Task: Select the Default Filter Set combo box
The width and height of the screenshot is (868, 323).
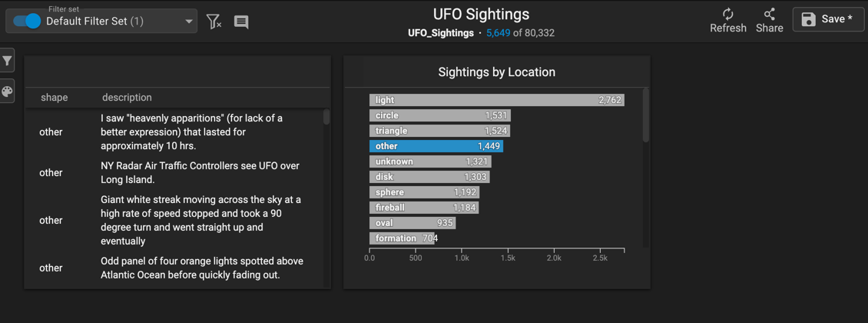Action: click(x=101, y=21)
